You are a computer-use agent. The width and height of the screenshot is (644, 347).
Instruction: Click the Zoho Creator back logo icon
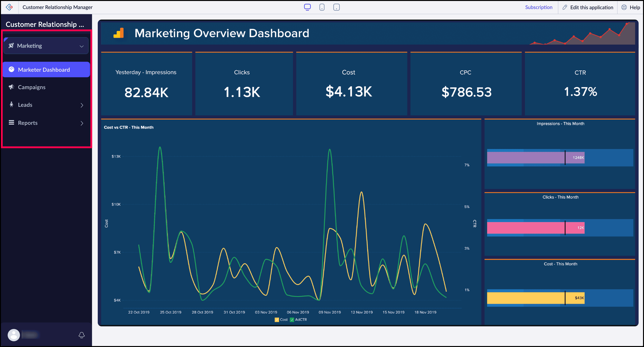click(x=9, y=7)
